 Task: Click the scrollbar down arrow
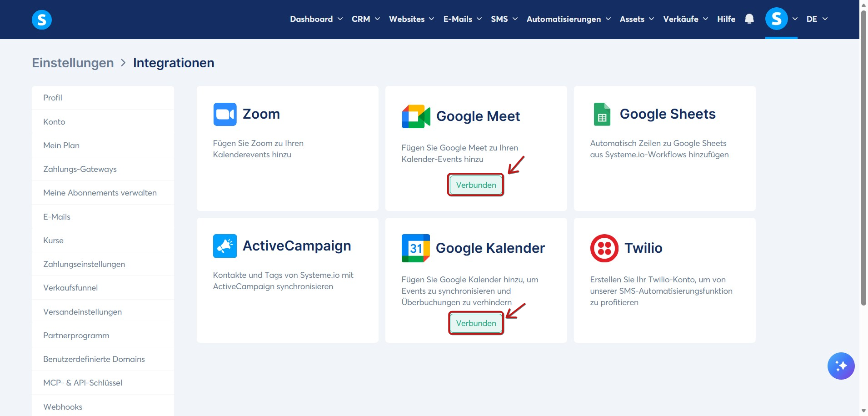[863, 411]
